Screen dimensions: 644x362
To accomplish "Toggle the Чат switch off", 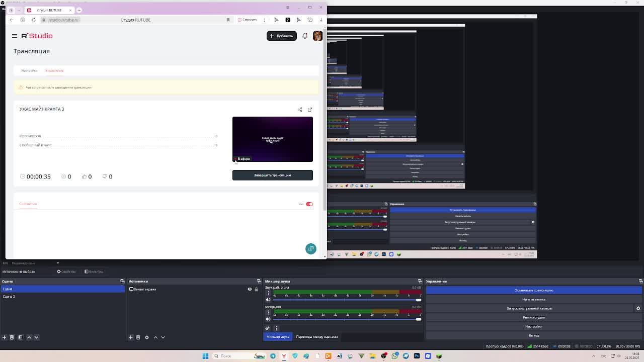I will 309,204.
